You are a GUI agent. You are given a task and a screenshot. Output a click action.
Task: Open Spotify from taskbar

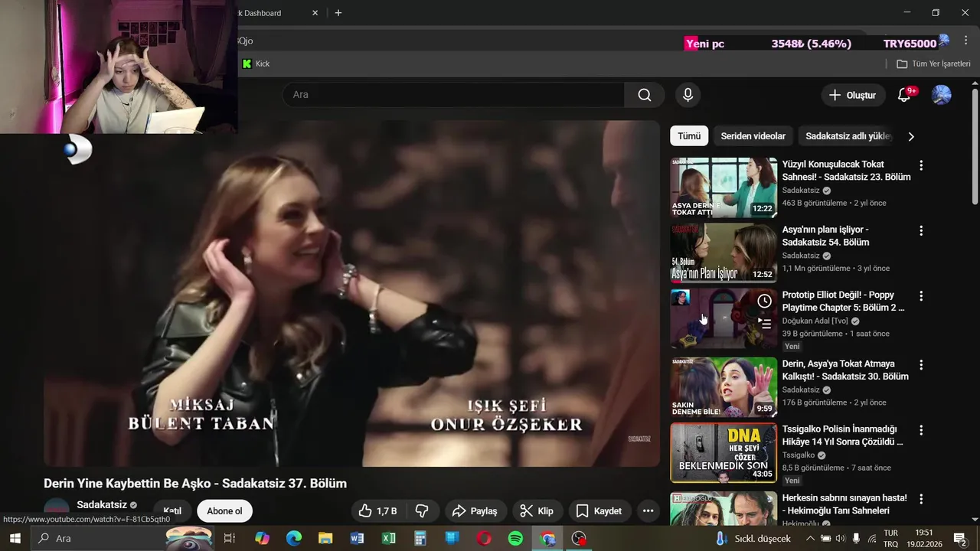[x=515, y=539]
